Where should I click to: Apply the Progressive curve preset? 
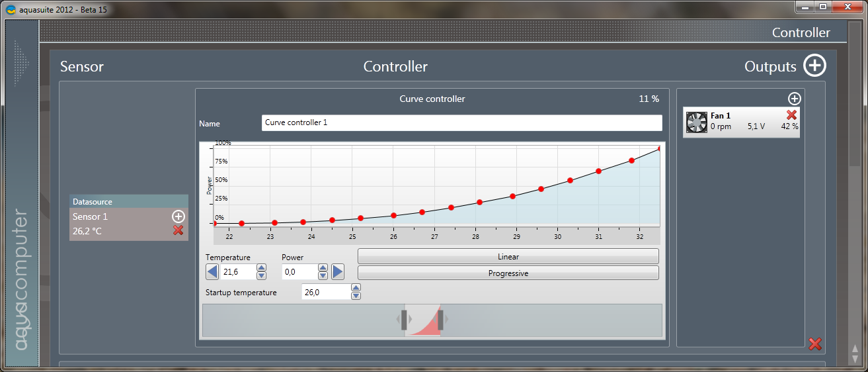508,273
